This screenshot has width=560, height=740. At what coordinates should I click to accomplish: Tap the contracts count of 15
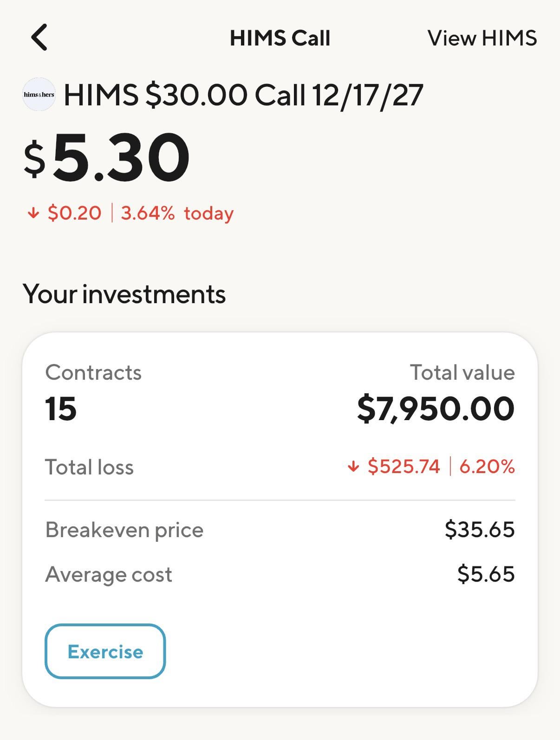(x=61, y=409)
